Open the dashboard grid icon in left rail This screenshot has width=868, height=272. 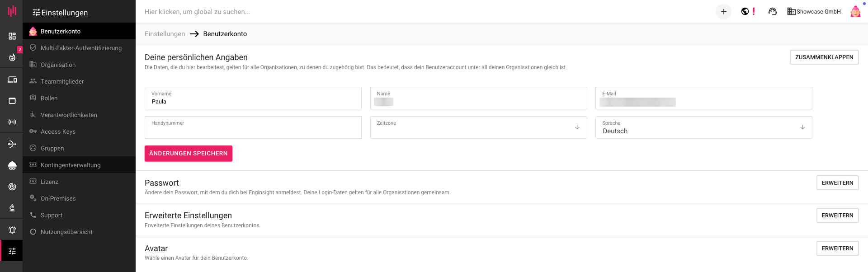click(x=12, y=36)
